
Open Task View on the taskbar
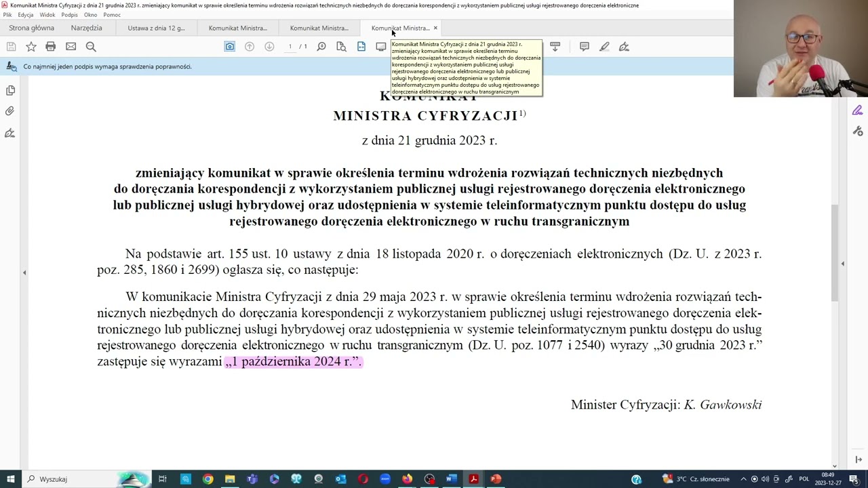click(x=163, y=479)
